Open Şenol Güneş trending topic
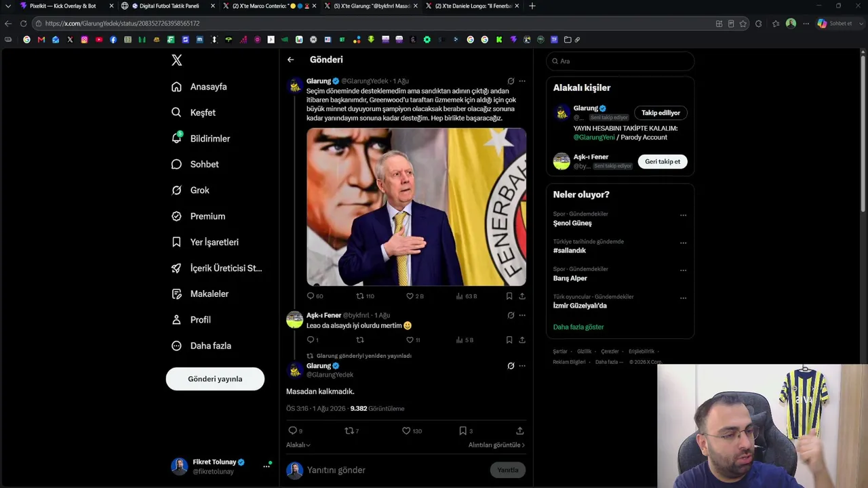868x488 pixels. [x=572, y=223]
